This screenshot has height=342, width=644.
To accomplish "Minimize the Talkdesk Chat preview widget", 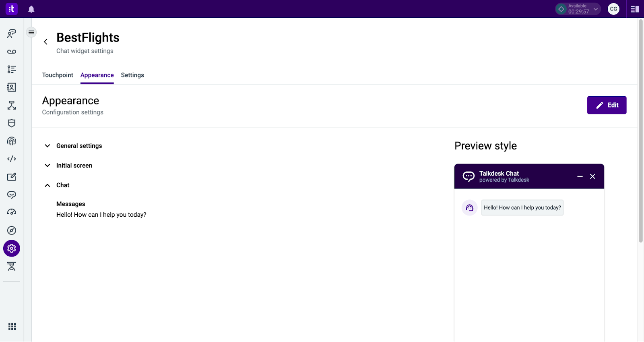I will [x=580, y=176].
